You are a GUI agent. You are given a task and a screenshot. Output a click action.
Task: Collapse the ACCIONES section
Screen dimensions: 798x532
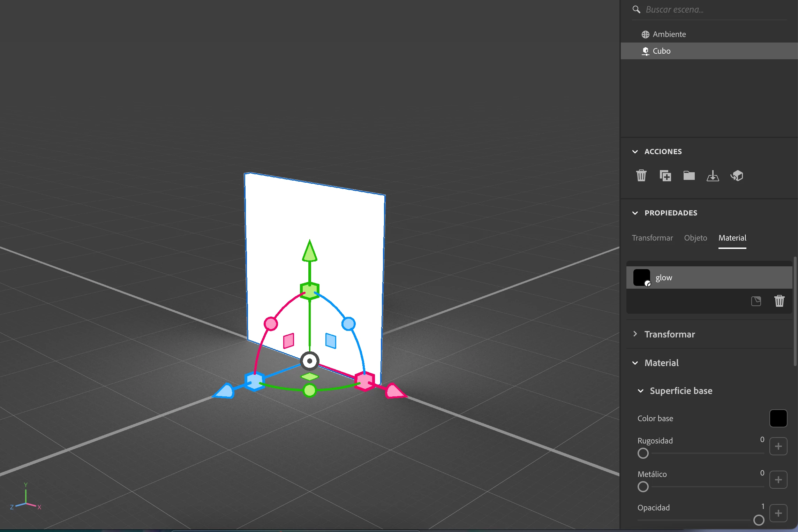coord(635,152)
